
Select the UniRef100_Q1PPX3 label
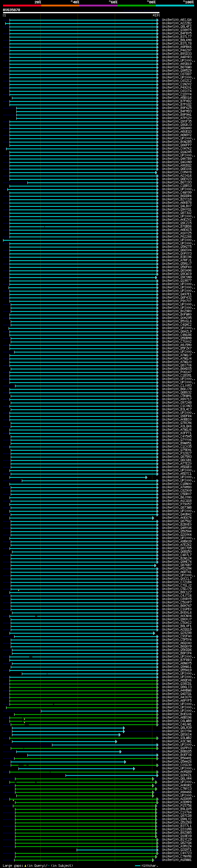click(177, 748)
